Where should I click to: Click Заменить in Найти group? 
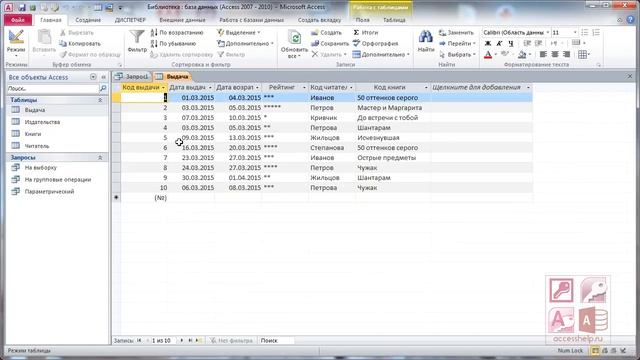point(456,33)
